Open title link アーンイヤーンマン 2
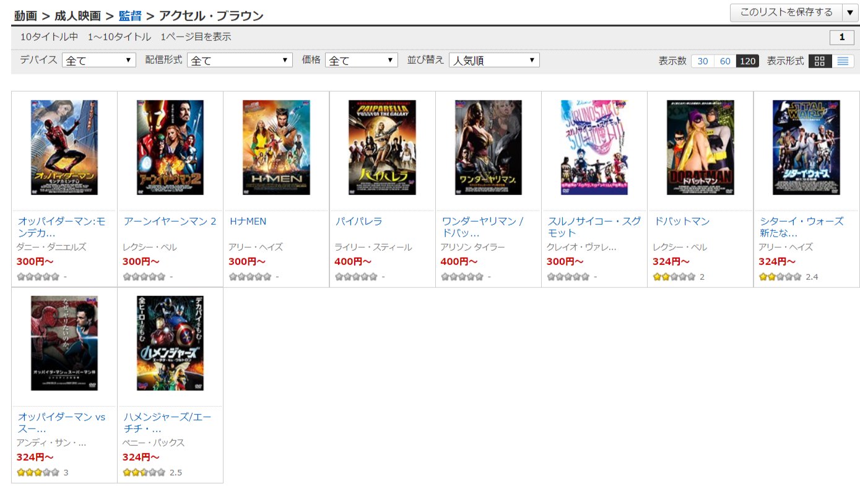The image size is (860, 504). coord(170,221)
